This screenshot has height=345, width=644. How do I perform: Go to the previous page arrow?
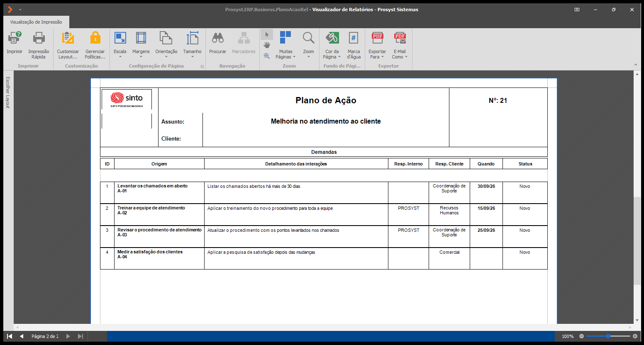pyautogui.click(x=22, y=336)
